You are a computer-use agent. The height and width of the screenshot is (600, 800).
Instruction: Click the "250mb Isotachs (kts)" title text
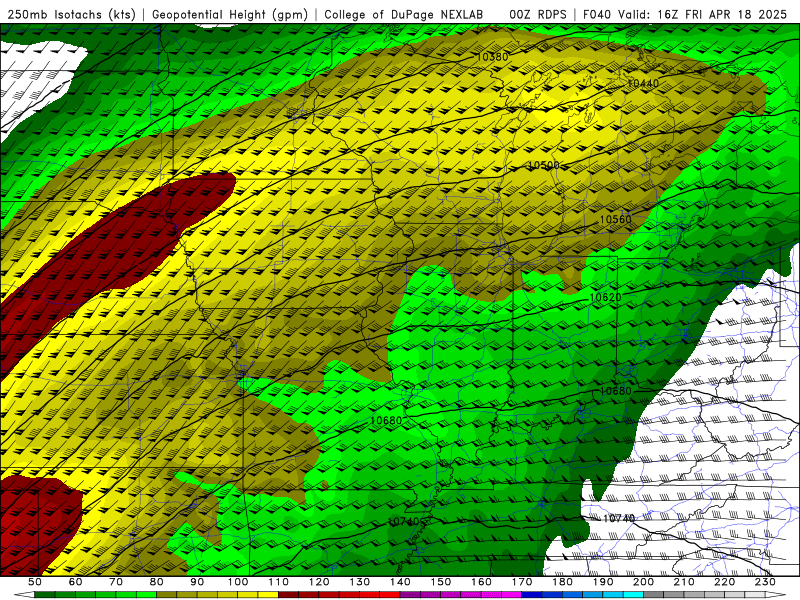click(71, 14)
